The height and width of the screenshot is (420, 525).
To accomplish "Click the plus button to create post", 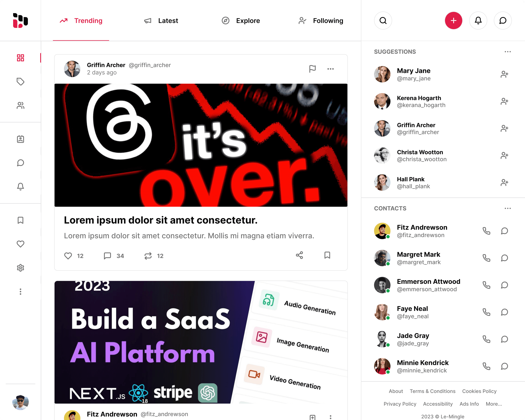I will click(453, 21).
